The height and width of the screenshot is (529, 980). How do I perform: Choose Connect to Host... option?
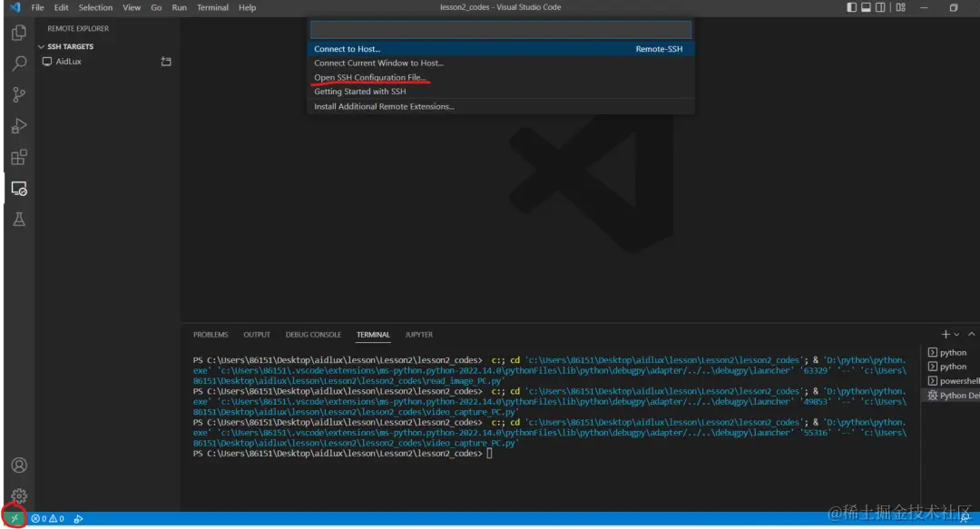coord(501,49)
